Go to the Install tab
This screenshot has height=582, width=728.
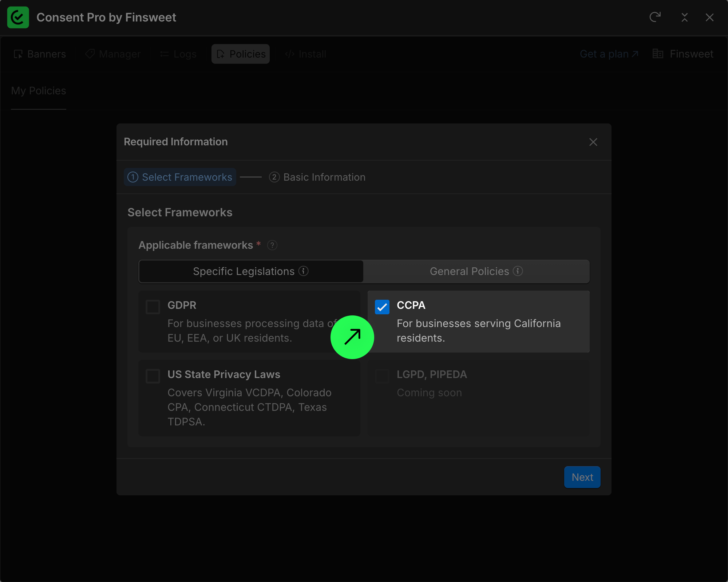click(x=306, y=54)
